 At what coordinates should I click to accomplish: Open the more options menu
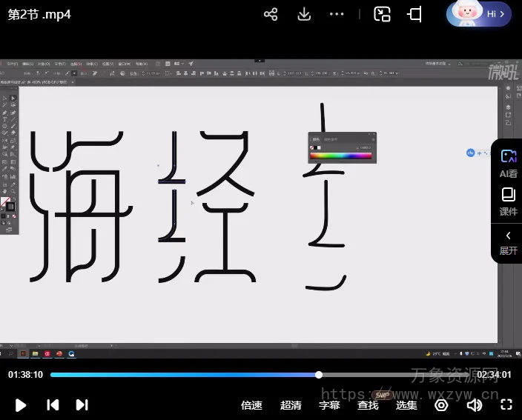tap(337, 14)
